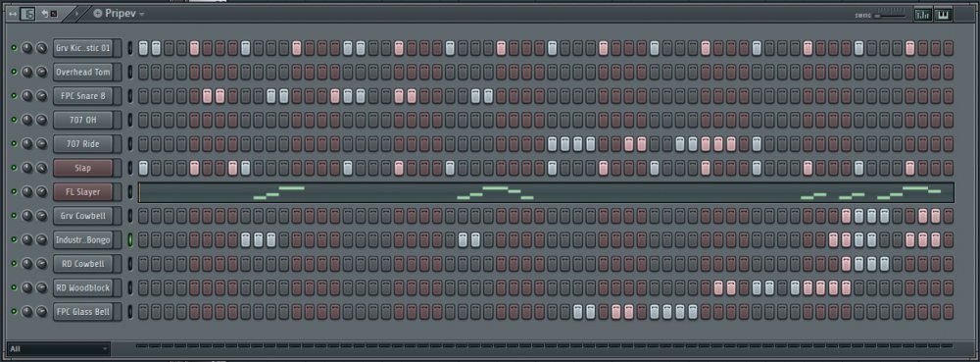The image size is (980, 362).
Task: Click the undo arrow icon in the header
Action: tap(44, 13)
